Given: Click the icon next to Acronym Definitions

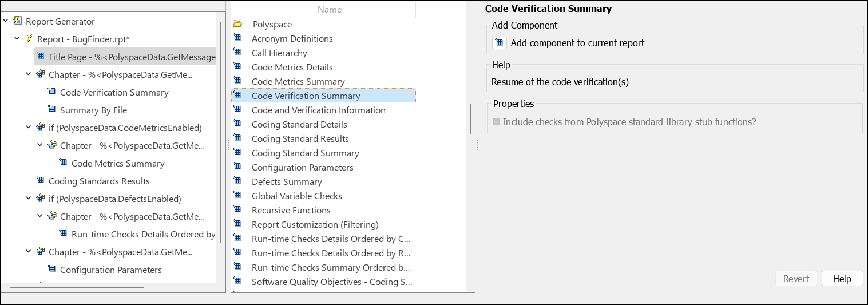Looking at the screenshot, I should (237, 38).
